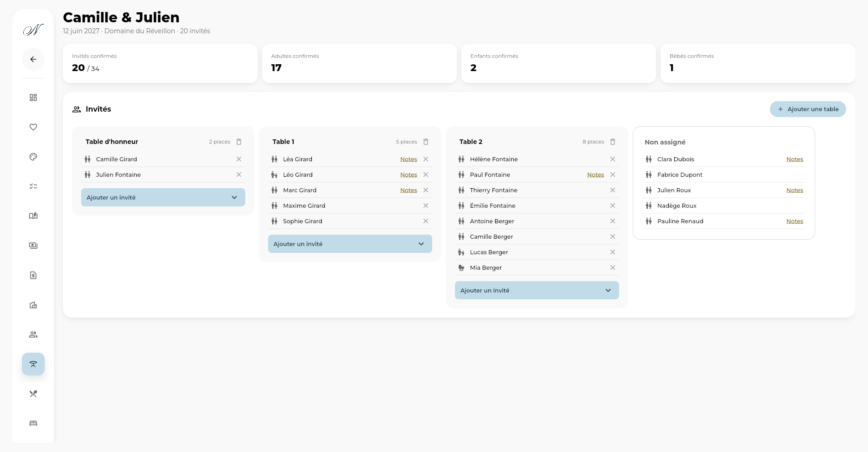Open the bed accommodation icon in sidebar
868x452 pixels.
[33, 423]
